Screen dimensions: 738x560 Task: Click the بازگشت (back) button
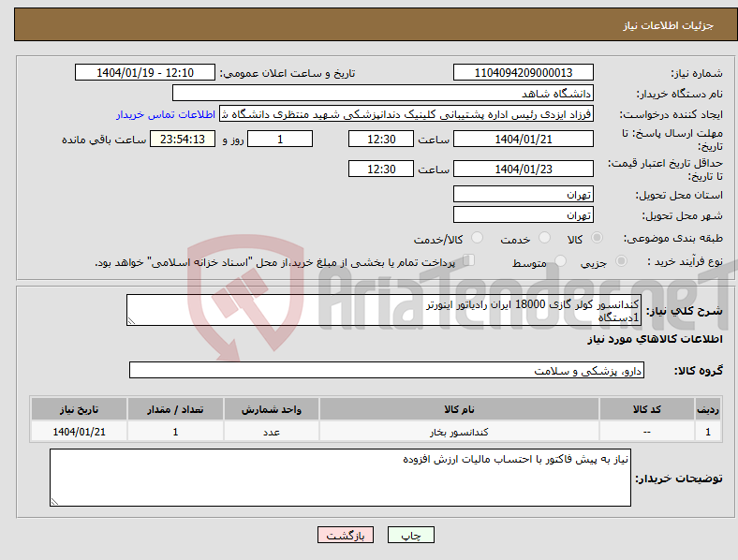[346, 535]
